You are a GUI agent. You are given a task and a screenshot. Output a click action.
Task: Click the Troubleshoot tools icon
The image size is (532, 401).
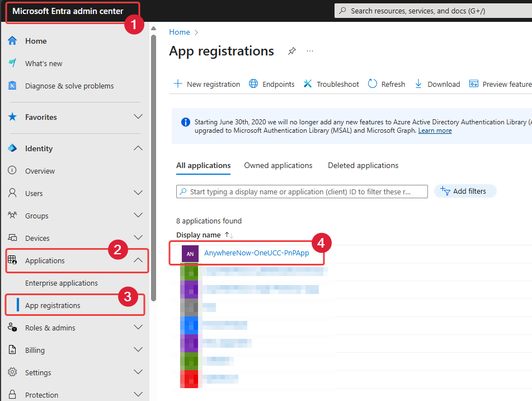(x=308, y=83)
